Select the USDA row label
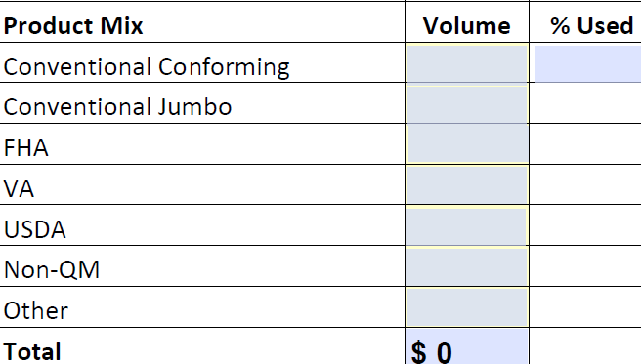641x364 pixels. tap(34, 229)
